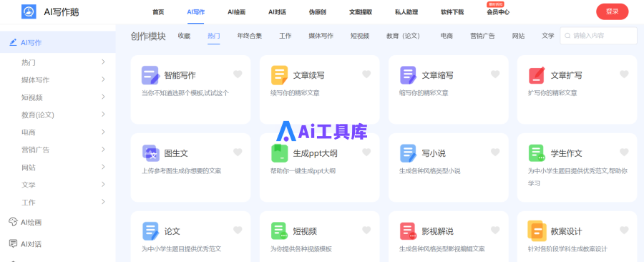This screenshot has height=262, width=644.
Task: Open the 图生文 card icon
Action: (150, 153)
